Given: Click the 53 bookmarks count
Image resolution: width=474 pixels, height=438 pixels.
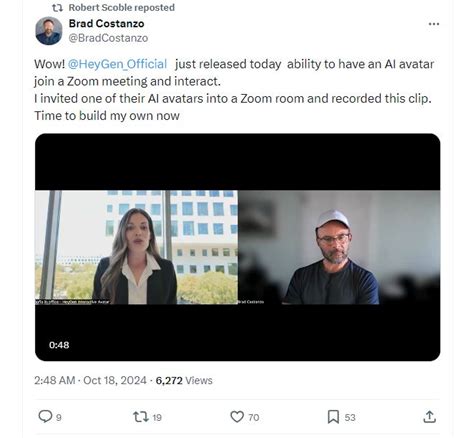Looking at the screenshot, I should [350, 418].
